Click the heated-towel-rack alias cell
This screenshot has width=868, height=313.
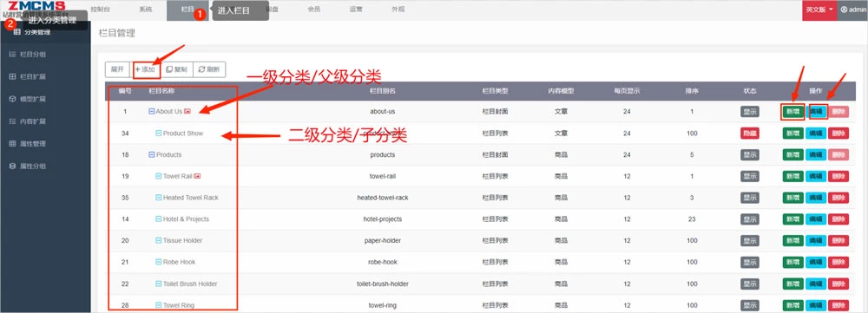(383, 198)
